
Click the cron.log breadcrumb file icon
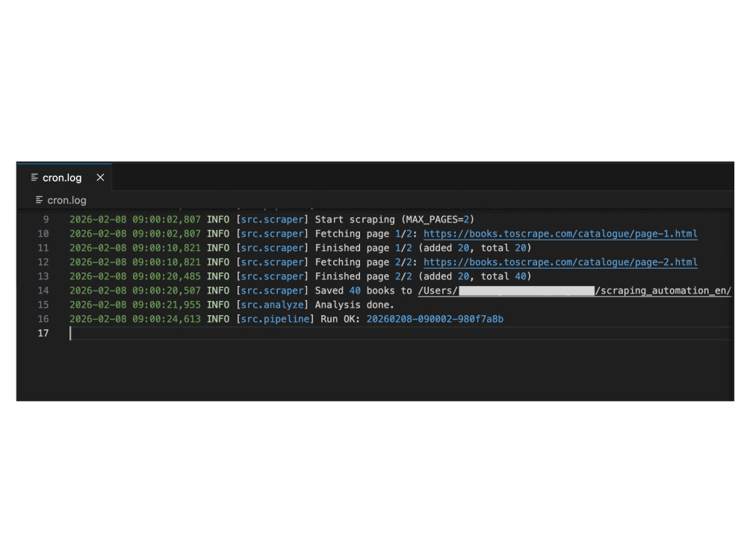point(39,200)
